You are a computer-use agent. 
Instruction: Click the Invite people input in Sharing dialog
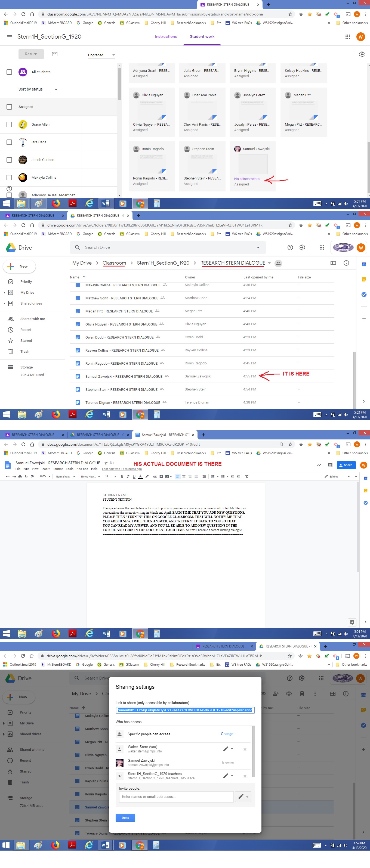[176, 796]
